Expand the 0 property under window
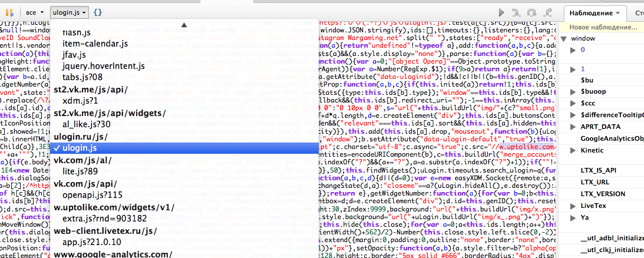The height and width of the screenshot is (258, 644). (x=574, y=49)
